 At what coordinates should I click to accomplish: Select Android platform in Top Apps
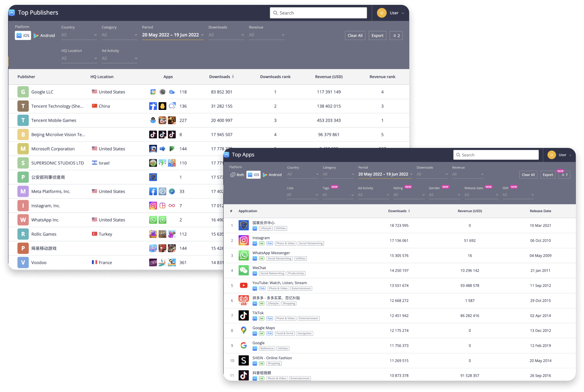click(x=272, y=175)
